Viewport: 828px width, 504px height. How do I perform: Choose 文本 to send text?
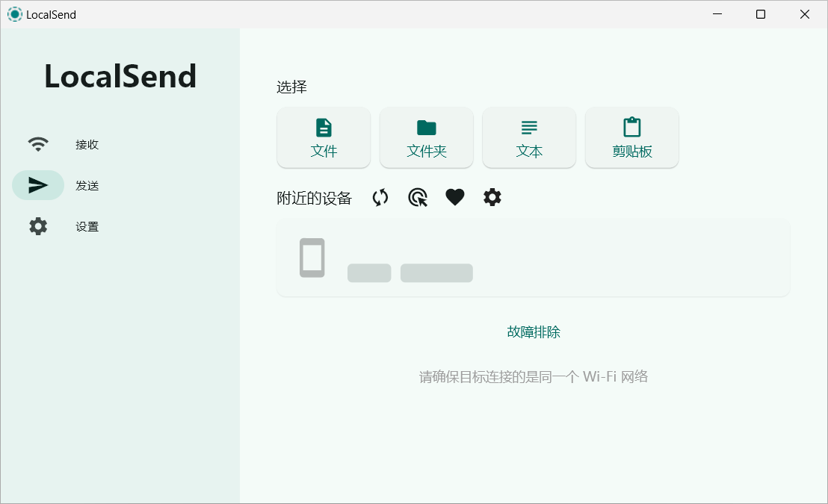529,137
